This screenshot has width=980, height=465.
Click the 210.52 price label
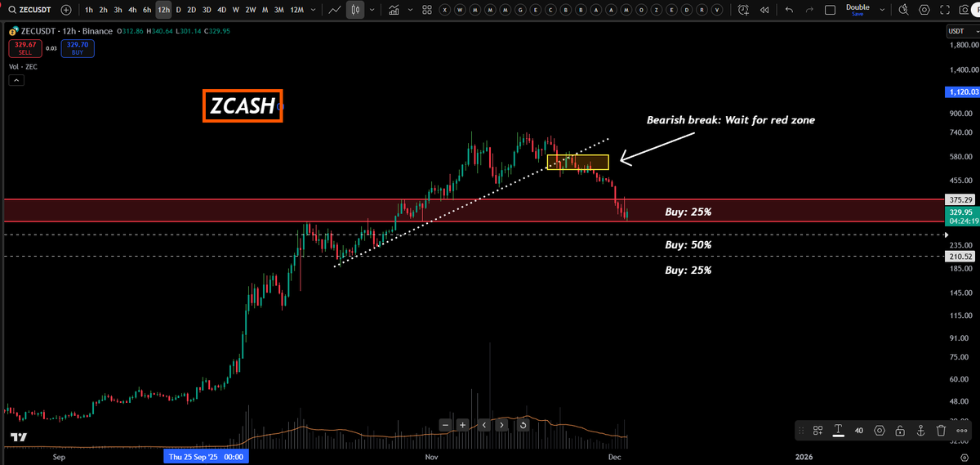(960, 256)
